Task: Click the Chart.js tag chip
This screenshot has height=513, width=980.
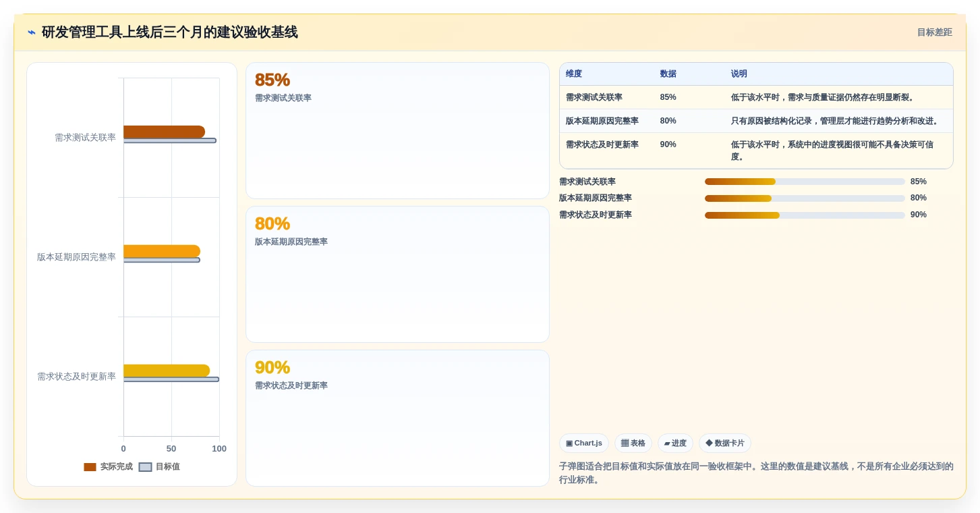Action: click(x=584, y=443)
